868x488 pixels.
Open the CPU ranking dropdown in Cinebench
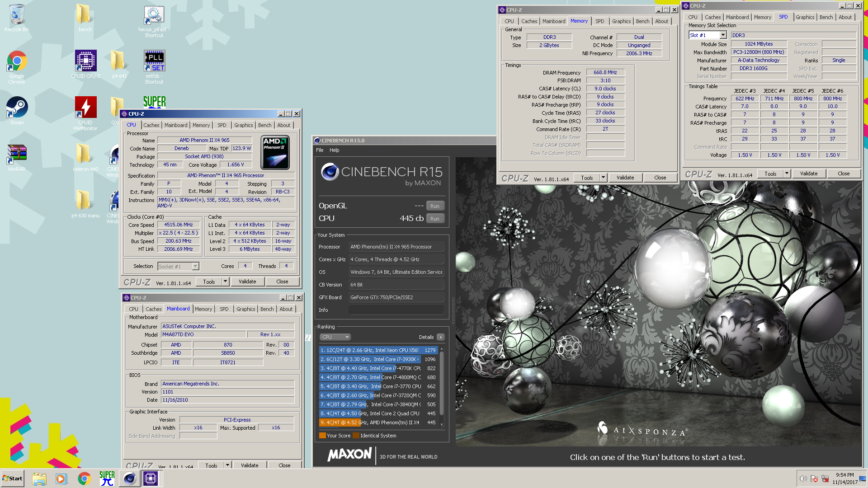(x=335, y=337)
